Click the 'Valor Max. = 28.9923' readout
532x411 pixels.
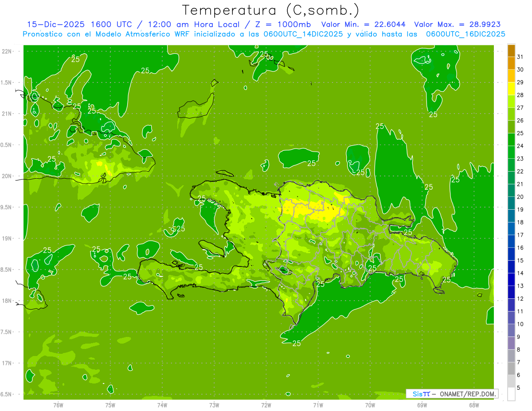coord(458,24)
